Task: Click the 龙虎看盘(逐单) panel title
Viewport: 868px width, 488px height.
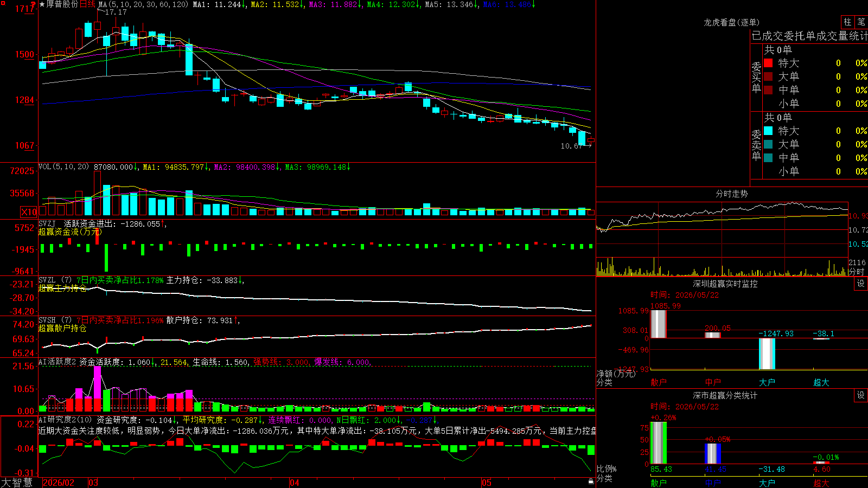Action: [x=731, y=22]
